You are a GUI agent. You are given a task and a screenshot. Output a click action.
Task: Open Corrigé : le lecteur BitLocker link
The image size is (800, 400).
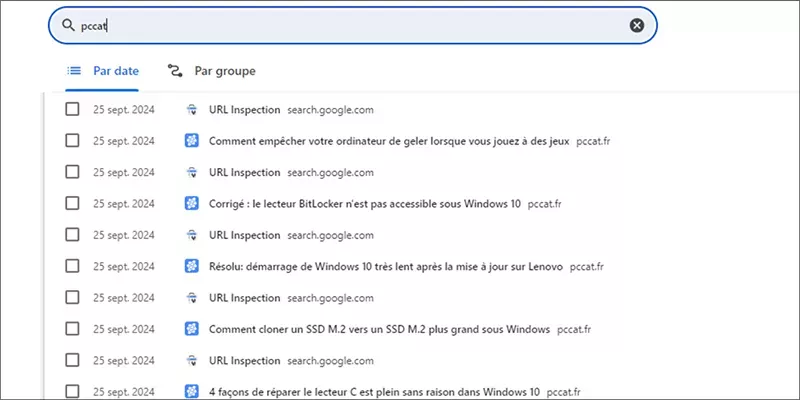[365, 204]
